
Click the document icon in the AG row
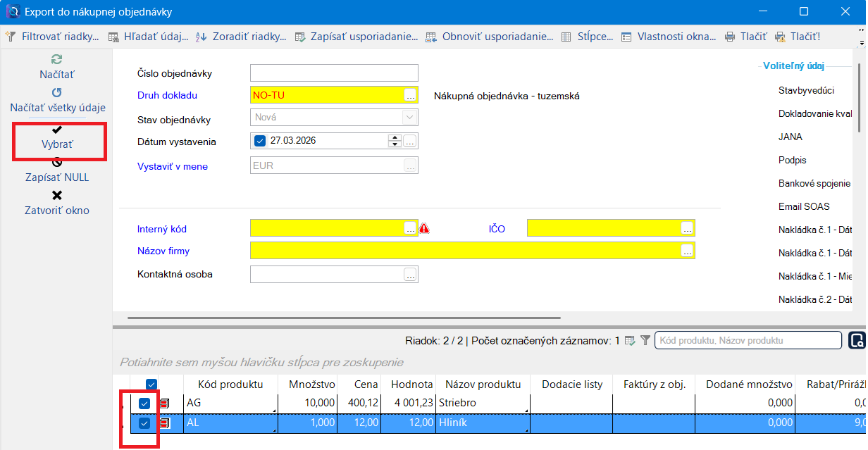166,404
